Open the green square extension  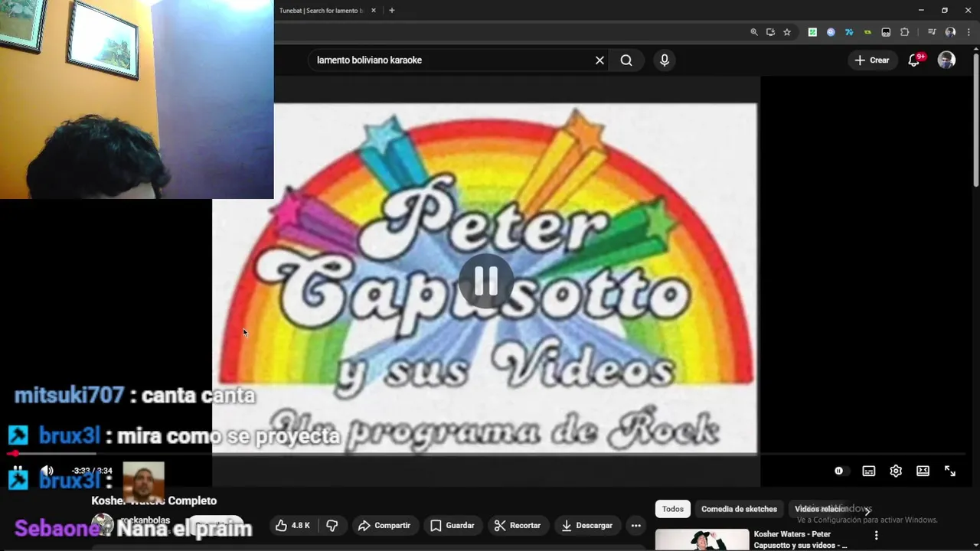812,32
